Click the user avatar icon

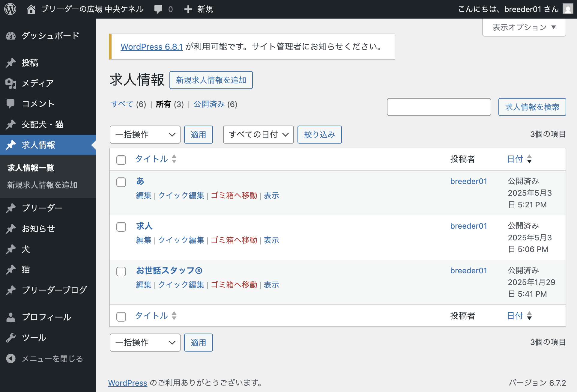point(568,9)
